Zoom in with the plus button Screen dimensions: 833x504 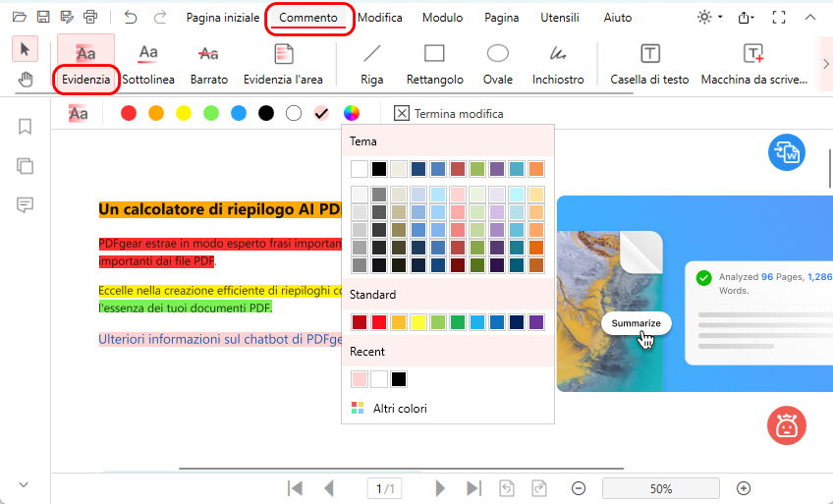coord(744,488)
